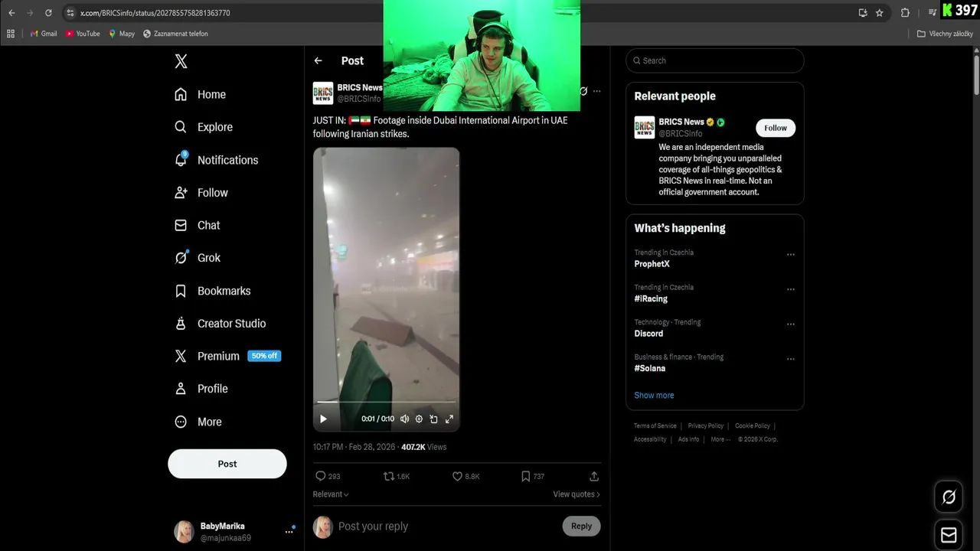This screenshot has height=551, width=980.
Task: Go back in Chrome browser
Action: (x=11, y=13)
